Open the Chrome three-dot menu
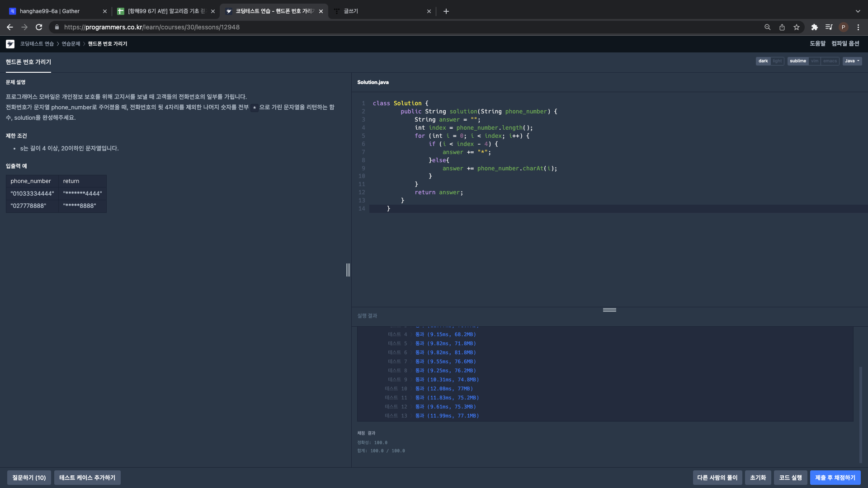This screenshot has width=868, height=488. pyautogui.click(x=858, y=27)
